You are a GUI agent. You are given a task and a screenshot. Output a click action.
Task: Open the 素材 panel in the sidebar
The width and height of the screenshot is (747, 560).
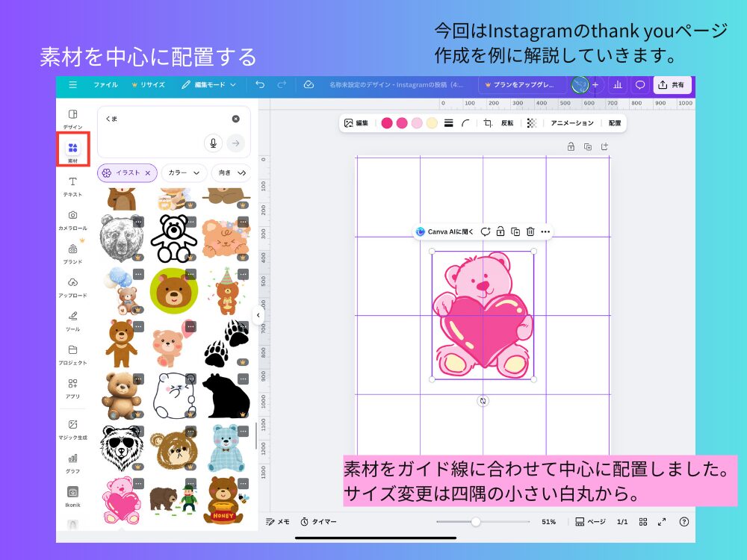[x=72, y=149]
